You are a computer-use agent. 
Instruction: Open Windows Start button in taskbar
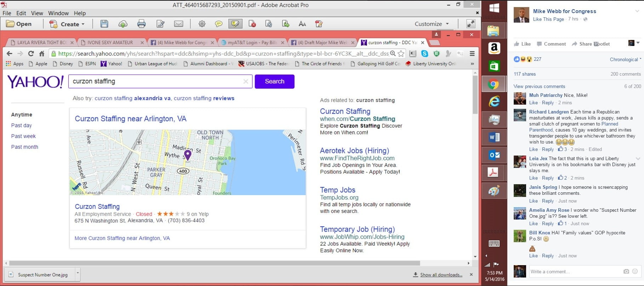(x=494, y=8)
